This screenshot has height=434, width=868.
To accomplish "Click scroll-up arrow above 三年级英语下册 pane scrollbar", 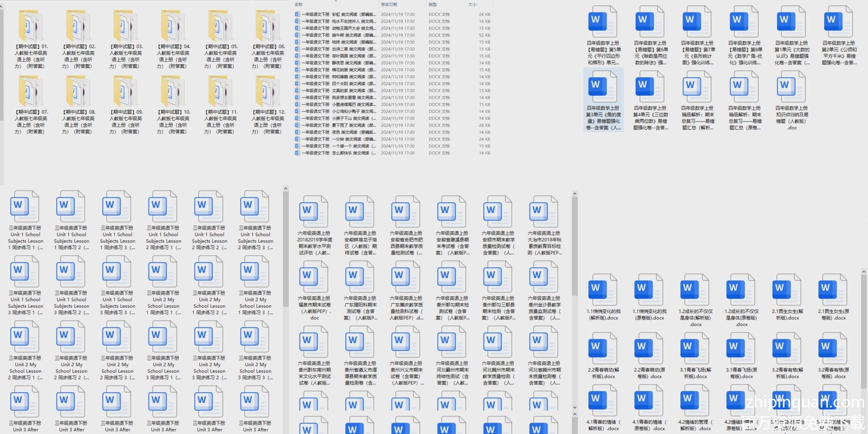I will 285,188.
